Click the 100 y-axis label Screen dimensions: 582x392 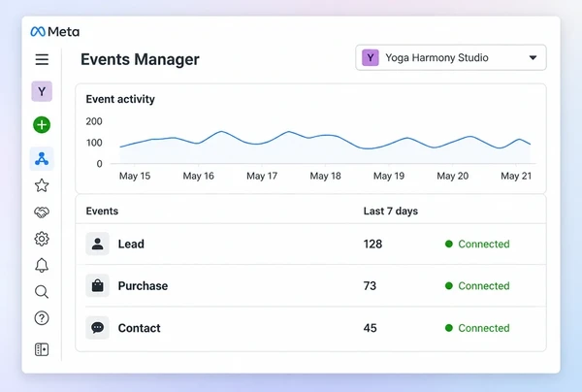94,143
